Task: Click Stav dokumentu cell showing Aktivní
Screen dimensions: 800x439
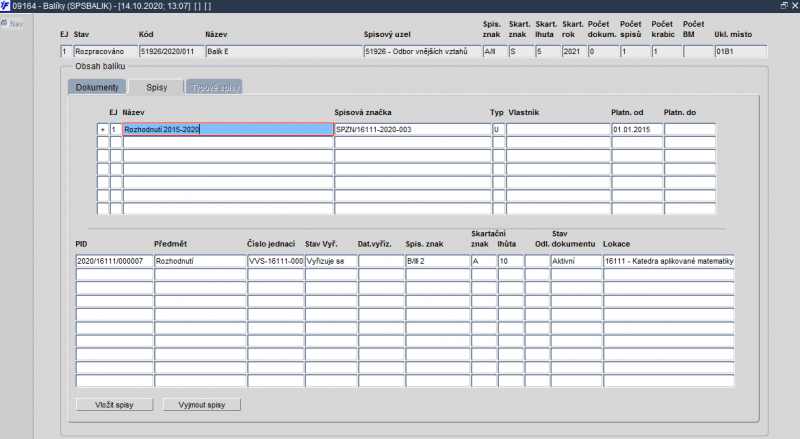Action: click(x=575, y=261)
